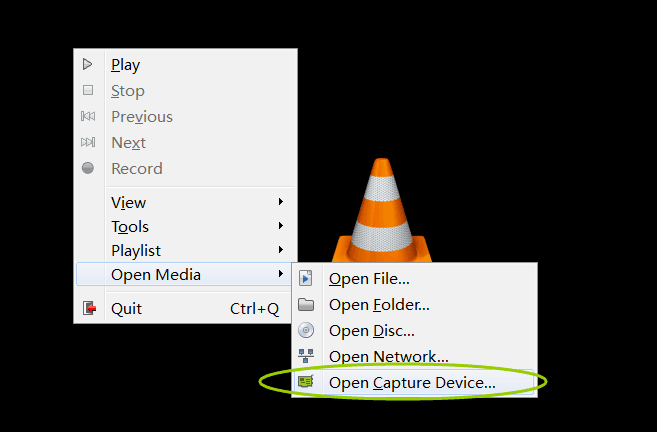Viewport: 657px width, 432px height.
Task: Click the Previous track icon
Action: 88,116
